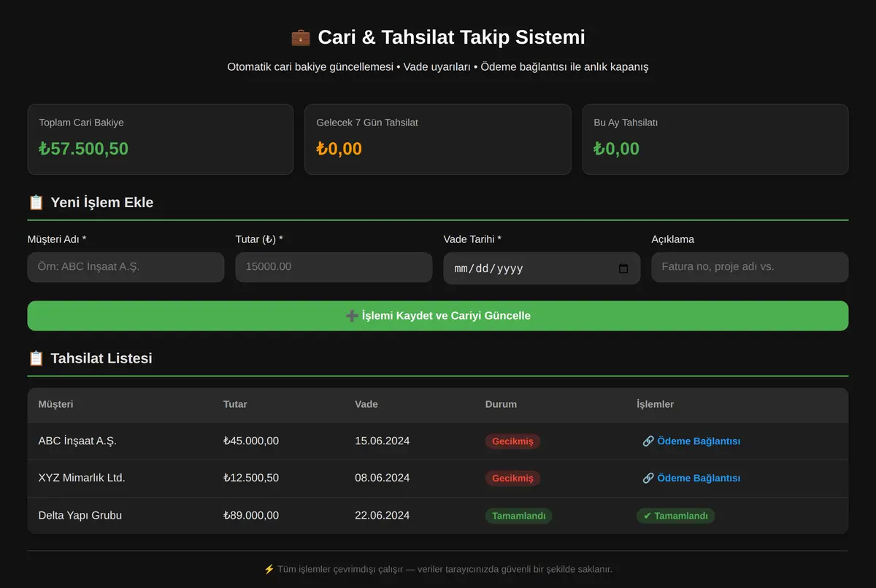Click the Toplam Cari Bakiye summary card
Image resolution: width=876 pixels, height=588 pixels.
coord(161,139)
